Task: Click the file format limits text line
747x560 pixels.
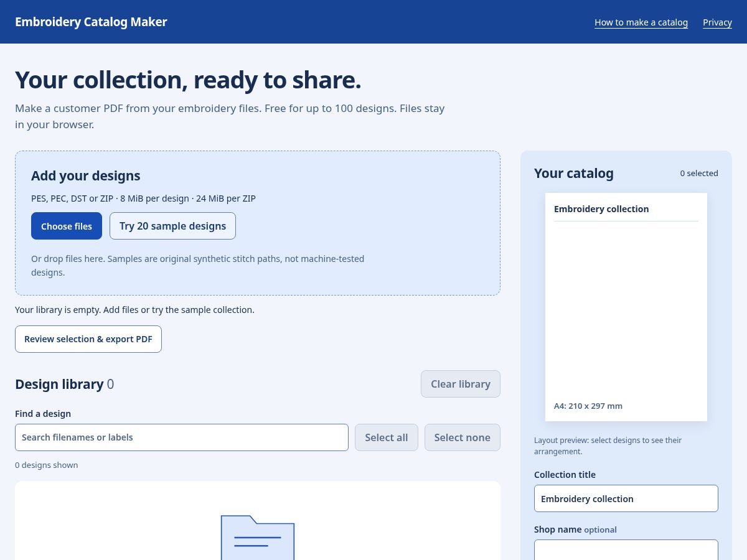Action: point(143,198)
